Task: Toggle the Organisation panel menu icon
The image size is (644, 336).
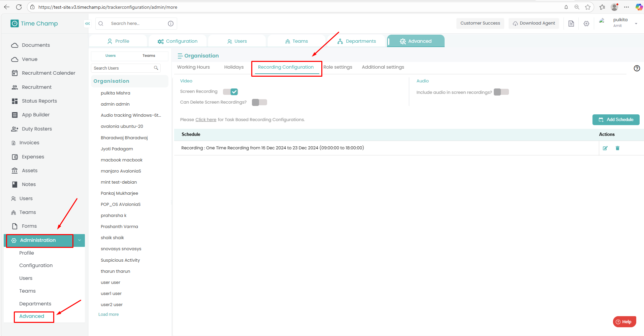Action: 180,56
